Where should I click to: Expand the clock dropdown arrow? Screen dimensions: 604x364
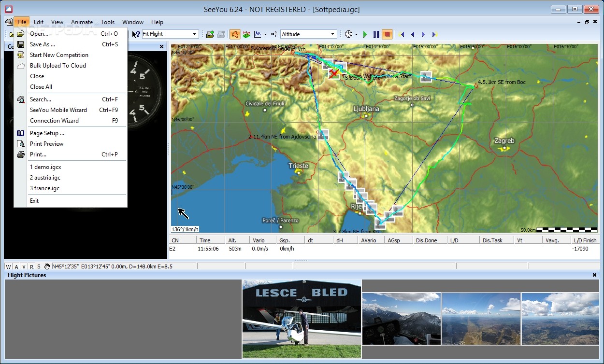click(357, 34)
